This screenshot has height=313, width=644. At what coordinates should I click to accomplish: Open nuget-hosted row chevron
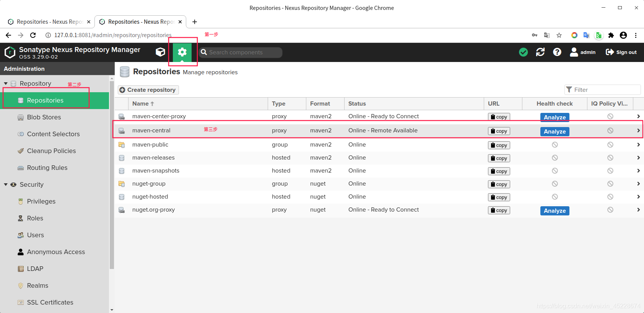click(x=638, y=197)
